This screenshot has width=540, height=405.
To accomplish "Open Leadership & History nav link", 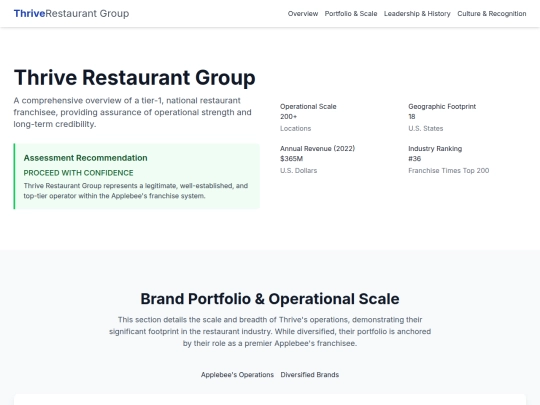I will (x=417, y=14).
